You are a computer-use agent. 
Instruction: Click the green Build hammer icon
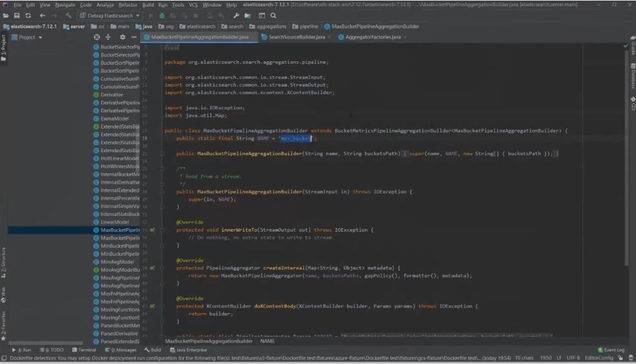(x=68, y=15)
